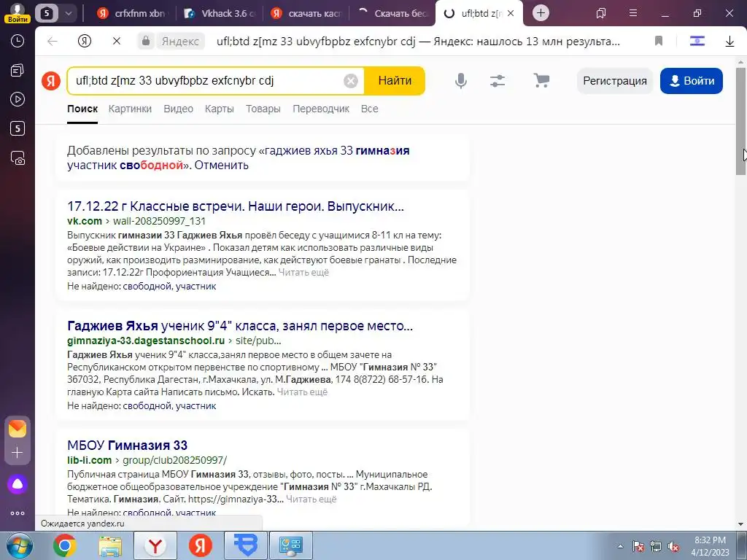Go back with the back arrow

click(x=53, y=42)
